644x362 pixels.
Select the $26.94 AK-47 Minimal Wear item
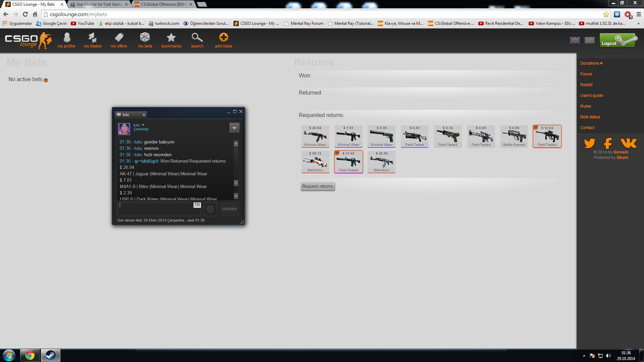click(315, 136)
